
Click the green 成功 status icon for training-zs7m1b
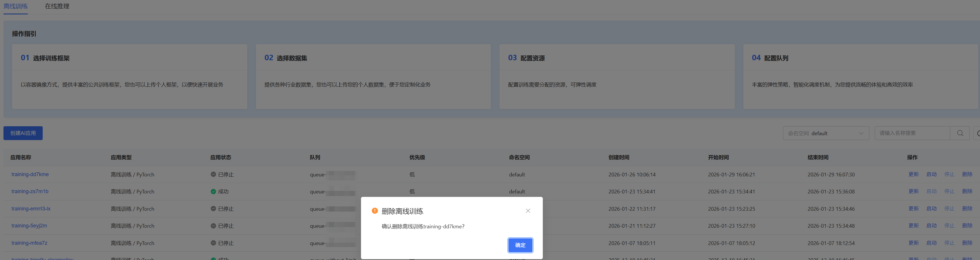[x=213, y=192]
